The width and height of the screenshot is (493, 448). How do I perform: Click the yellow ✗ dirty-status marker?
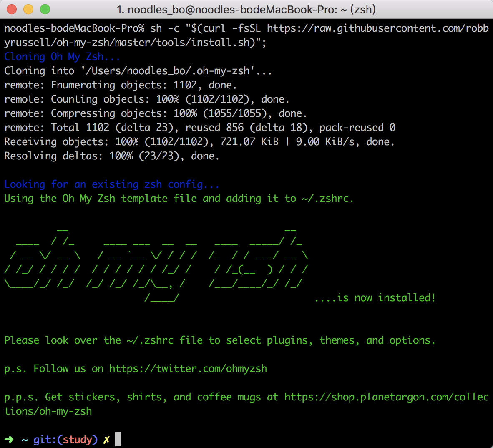click(x=107, y=440)
